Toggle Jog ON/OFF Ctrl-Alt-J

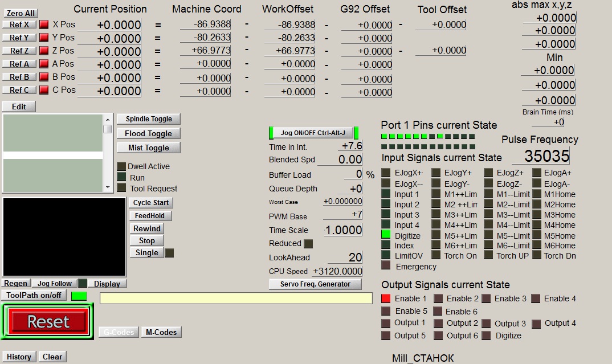coord(313,133)
